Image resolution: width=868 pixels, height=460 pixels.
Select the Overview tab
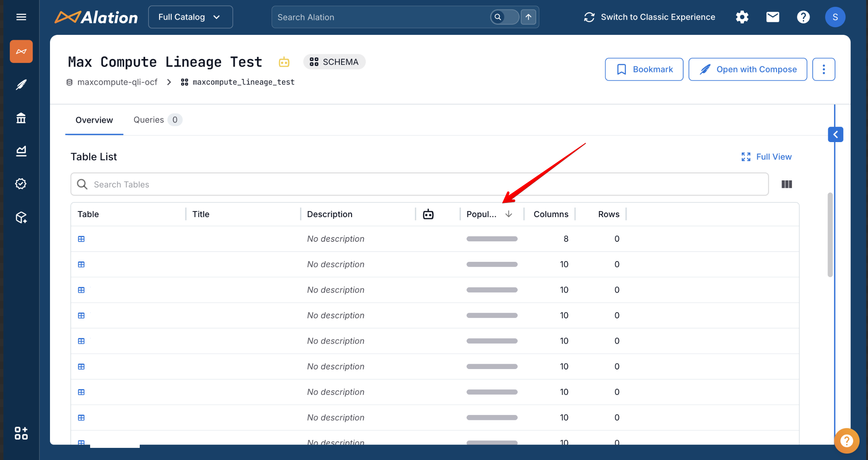(94, 120)
